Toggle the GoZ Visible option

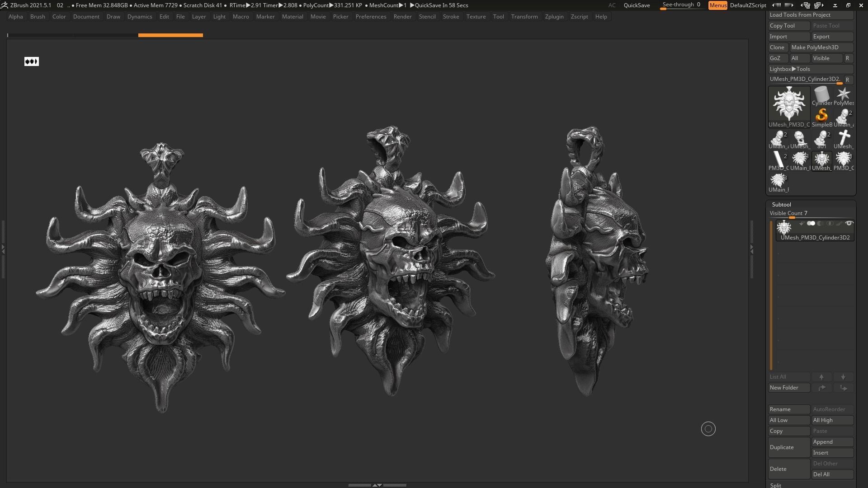point(826,58)
